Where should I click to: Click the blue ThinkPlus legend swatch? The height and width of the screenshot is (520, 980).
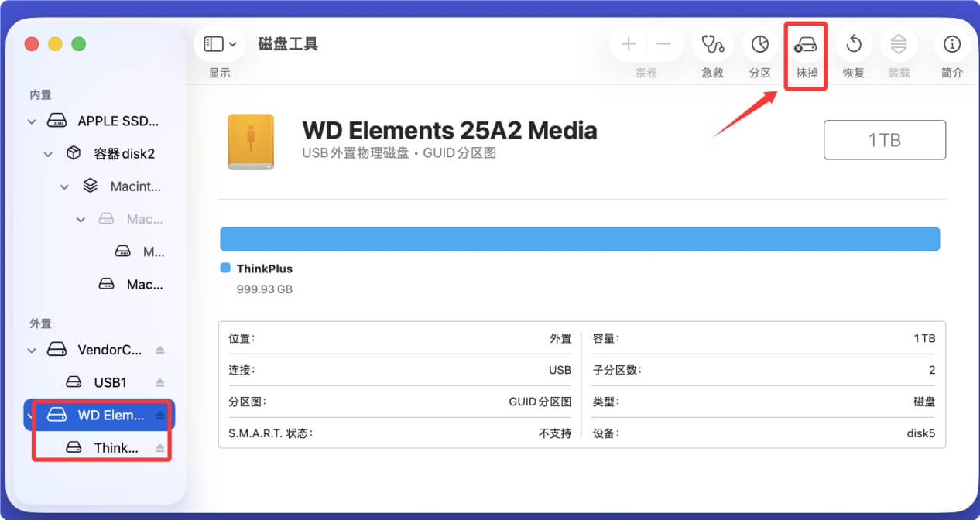[x=227, y=267]
